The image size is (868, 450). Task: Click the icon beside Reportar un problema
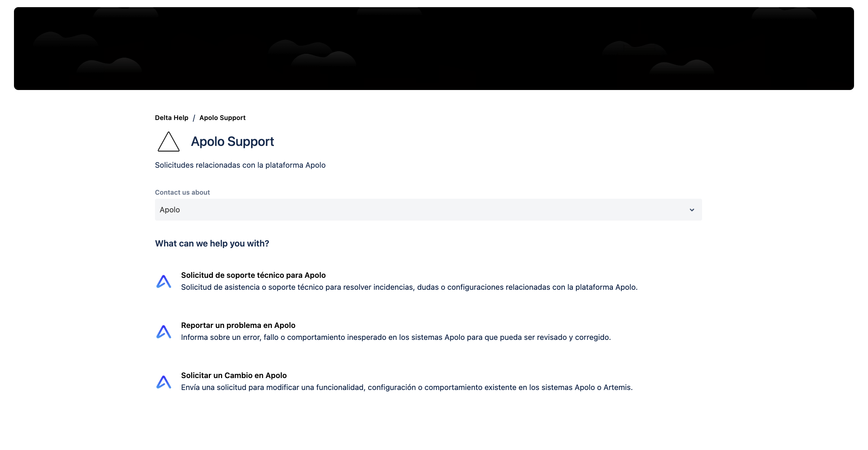[164, 331]
